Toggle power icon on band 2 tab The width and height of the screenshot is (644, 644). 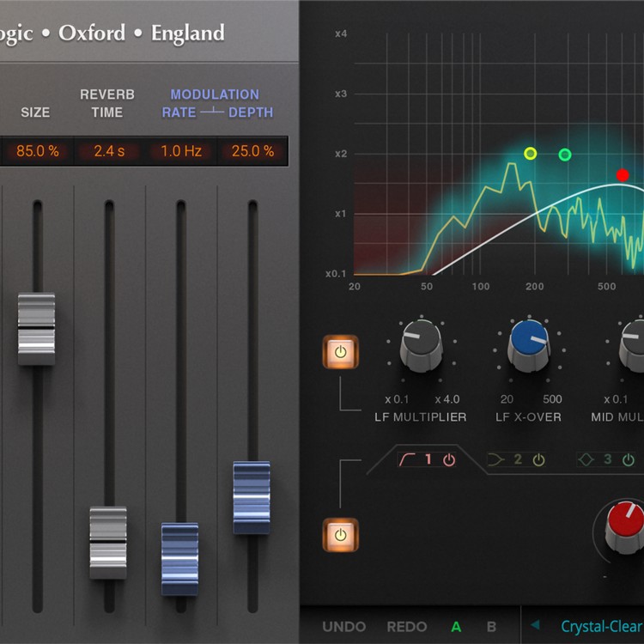tap(538, 460)
